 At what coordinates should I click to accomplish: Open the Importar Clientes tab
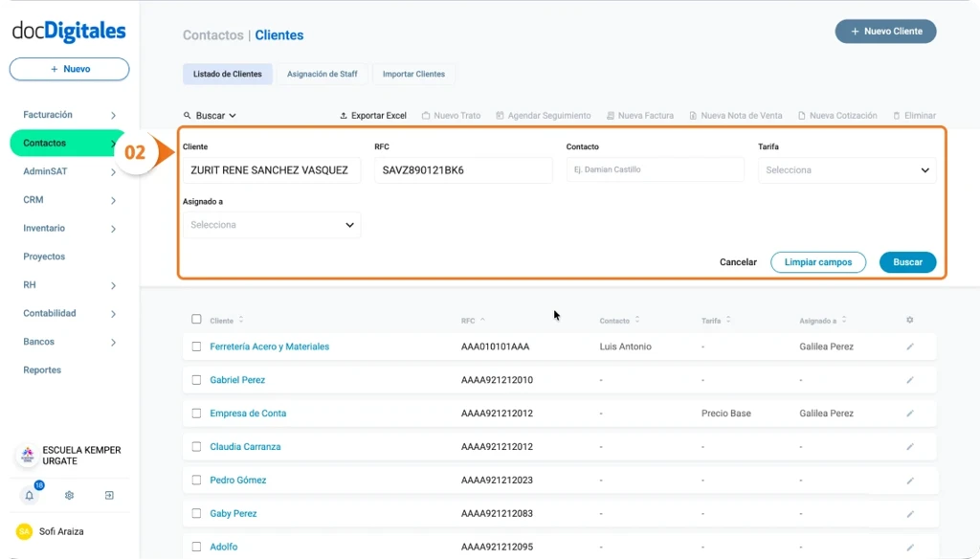pyautogui.click(x=413, y=74)
